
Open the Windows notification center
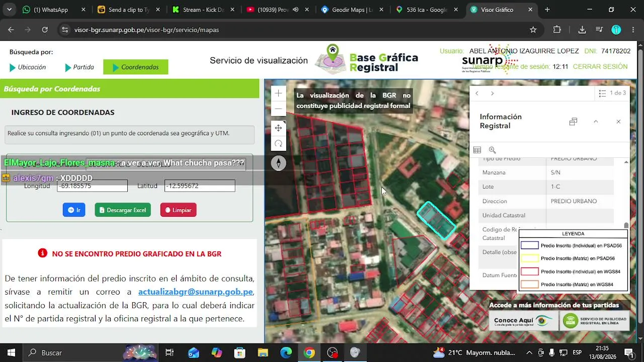628,352
